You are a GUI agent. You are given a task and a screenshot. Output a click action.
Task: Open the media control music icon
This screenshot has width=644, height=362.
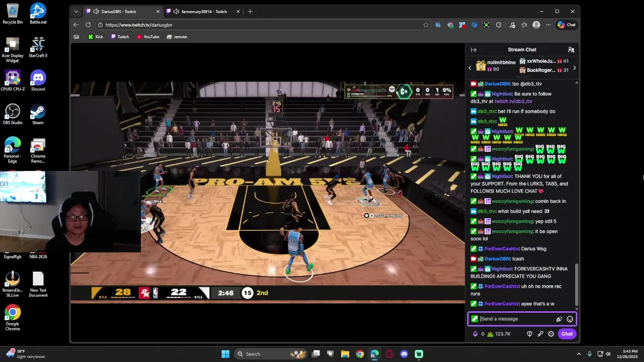512,25
